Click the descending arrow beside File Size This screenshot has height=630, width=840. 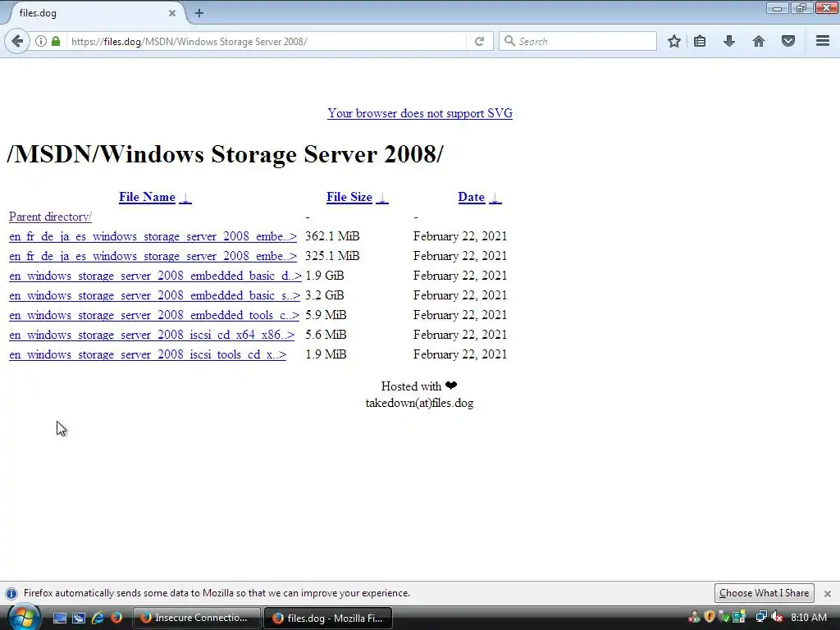(382, 198)
